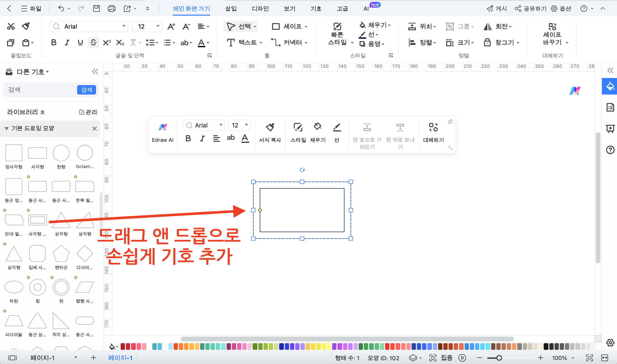Open the 삽입 tab
This screenshot has height=364, width=617.
click(231, 9)
